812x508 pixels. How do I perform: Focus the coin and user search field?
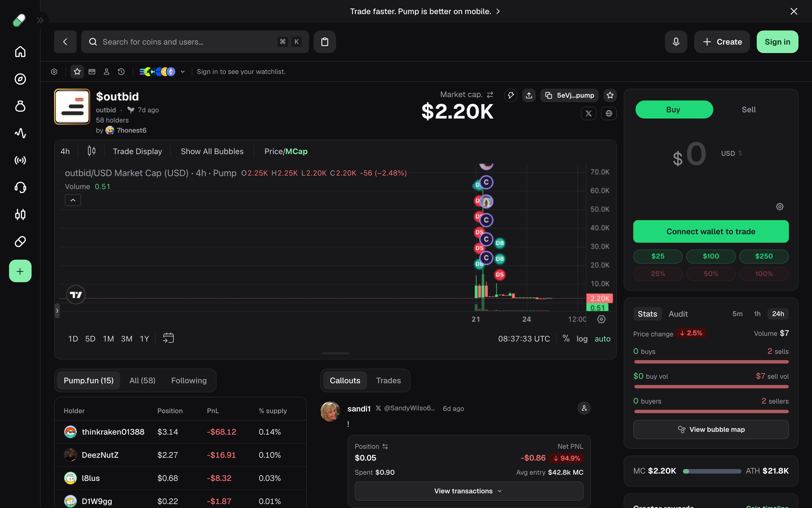point(195,42)
